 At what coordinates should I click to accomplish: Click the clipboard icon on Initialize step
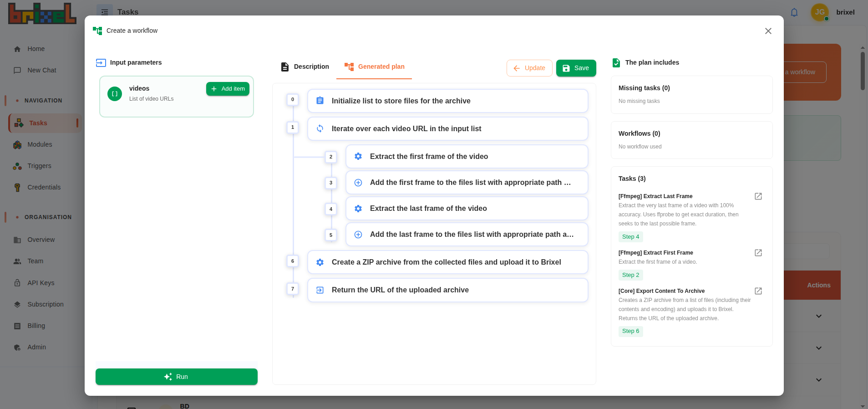pyautogui.click(x=320, y=101)
